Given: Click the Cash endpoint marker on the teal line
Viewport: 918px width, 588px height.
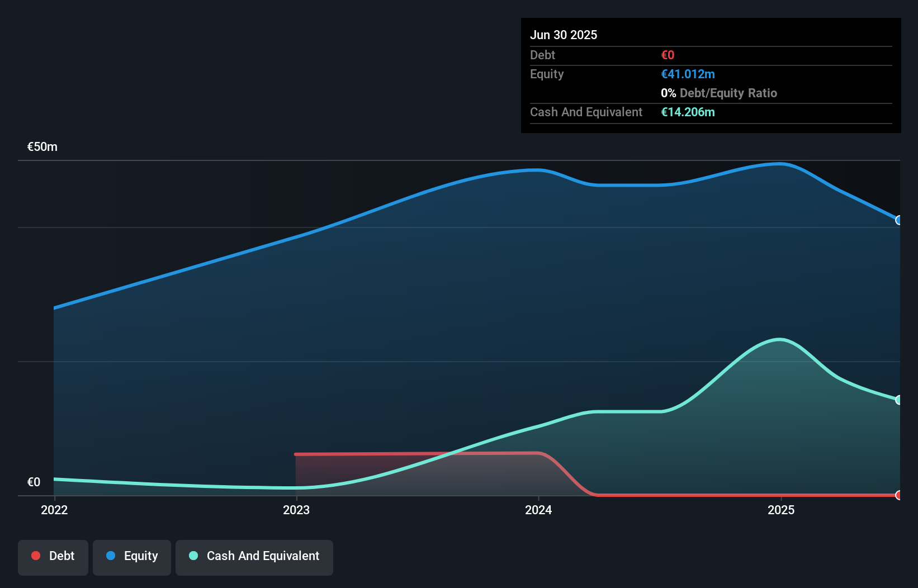Looking at the screenshot, I should tap(899, 400).
